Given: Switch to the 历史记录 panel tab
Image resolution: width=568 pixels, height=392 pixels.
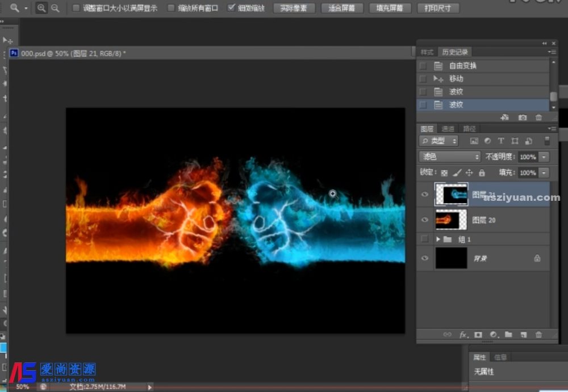Looking at the screenshot, I should [454, 52].
